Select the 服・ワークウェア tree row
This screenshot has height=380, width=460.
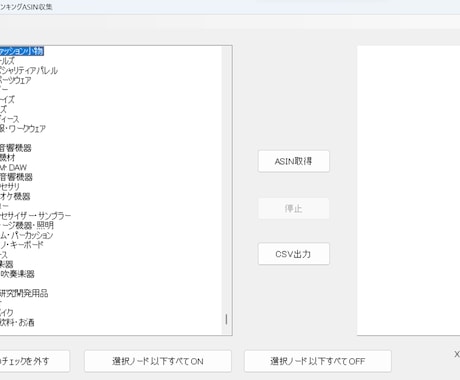(23, 128)
